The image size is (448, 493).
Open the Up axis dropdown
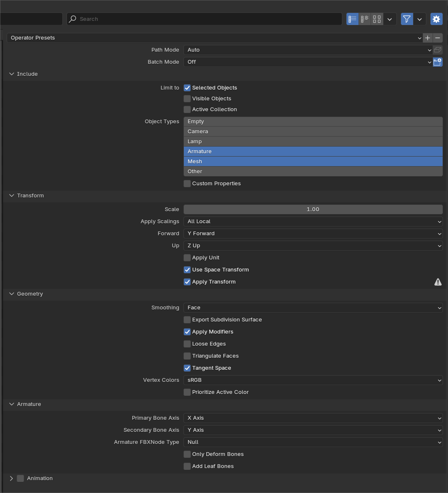[313, 246]
